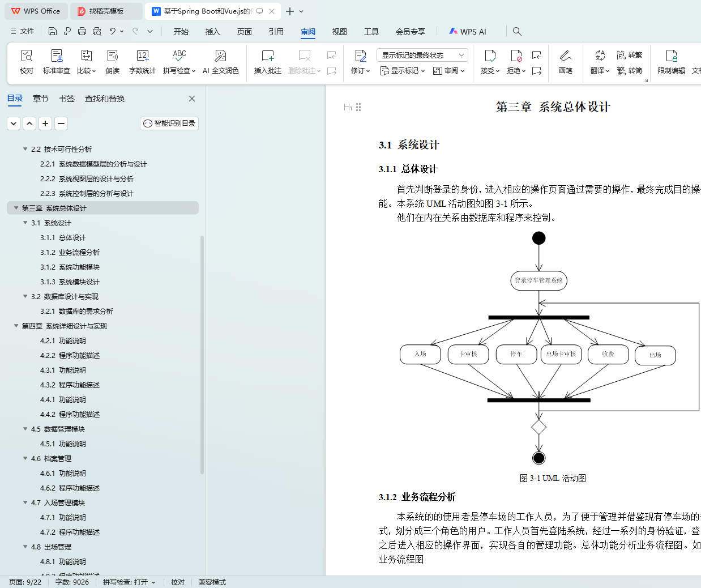The width and height of the screenshot is (701, 588).
Task: Click the 翻译 translate icon
Action: tap(600, 56)
